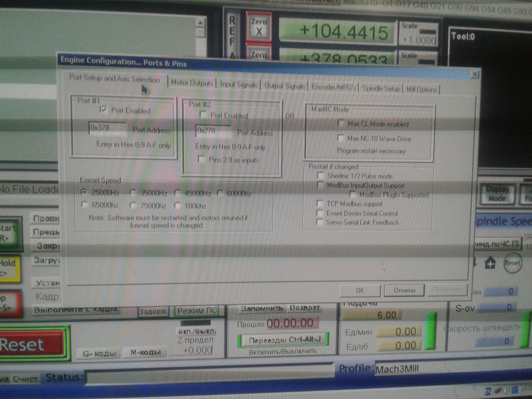This screenshot has width=532, height=399.
Task: Click the language indicator in system tray
Action: click(488, 392)
